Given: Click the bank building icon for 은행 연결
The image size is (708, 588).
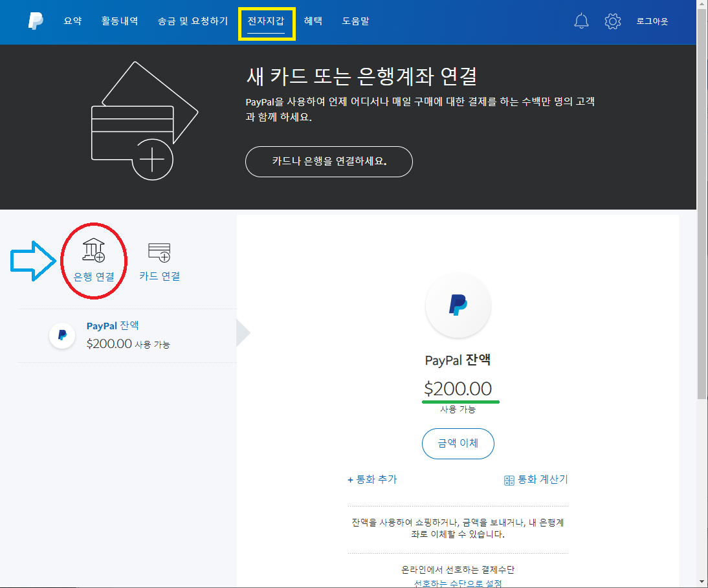Looking at the screenshot, I should point(93,250).
